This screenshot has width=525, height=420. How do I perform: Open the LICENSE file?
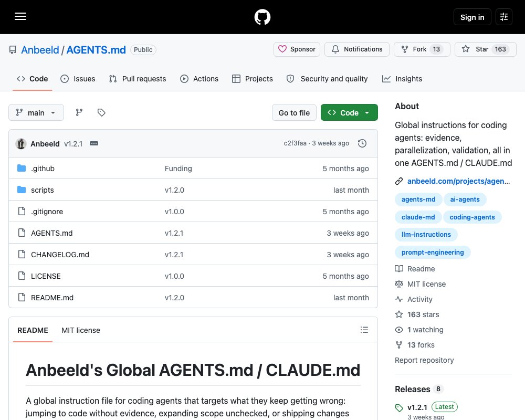pyautogui.click(x=46, y=276)
